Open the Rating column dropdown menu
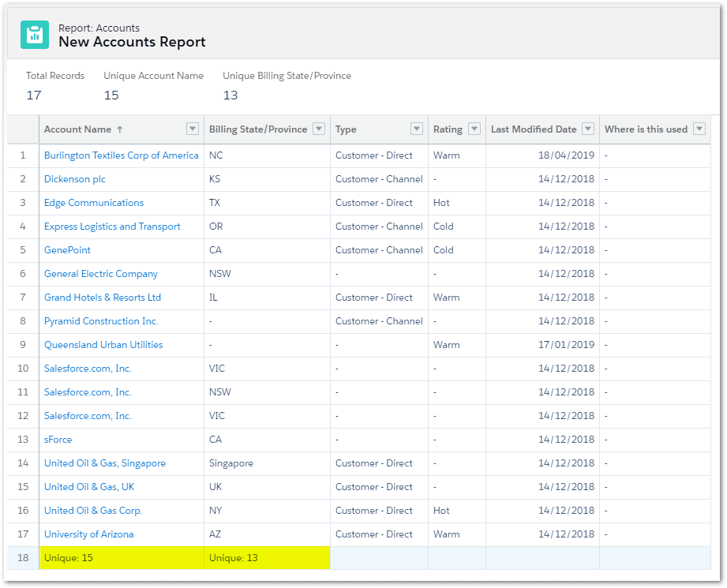Viewport: 727px width, 588px height. pos(474,129)
